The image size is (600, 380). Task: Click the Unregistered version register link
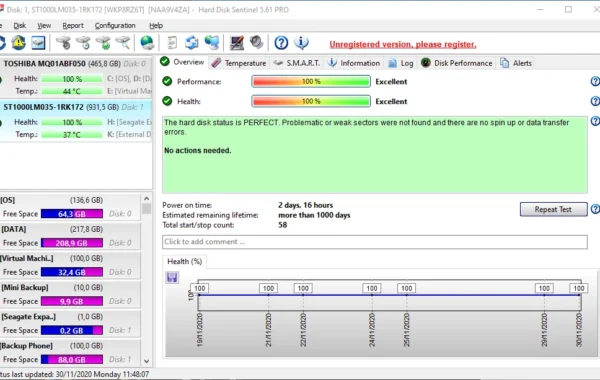pyautogui.click(x=403, y=44)
